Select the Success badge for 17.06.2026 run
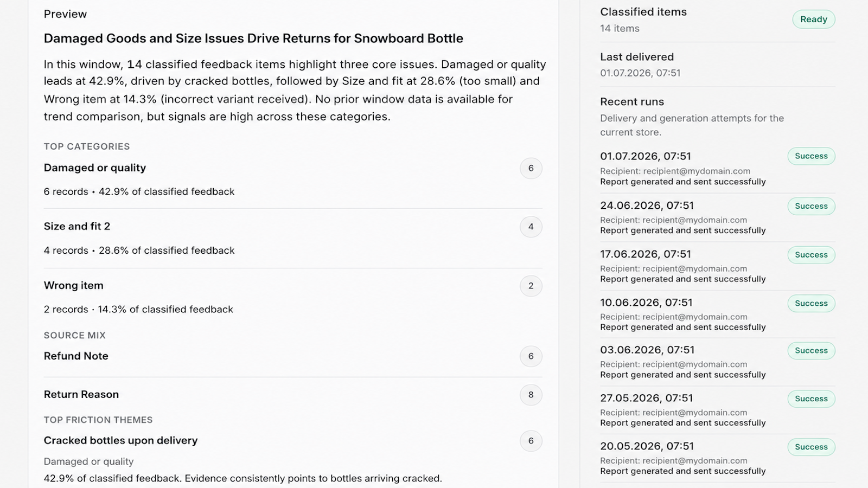Viewport: 868px width, 488px height. coord(811,255)
